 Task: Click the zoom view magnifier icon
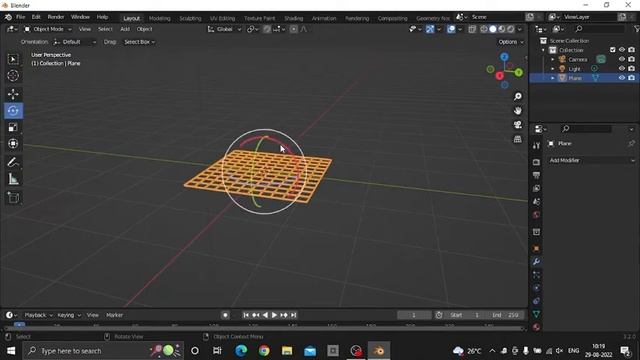(518, 96)
